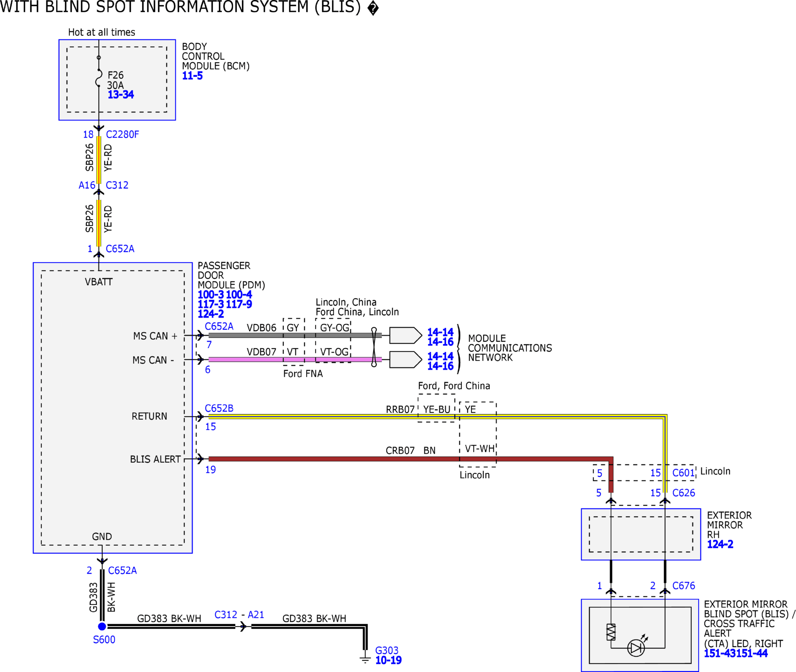
Task: Open page link 13-34 under F26 30A
Action: [x=121, y=95]
